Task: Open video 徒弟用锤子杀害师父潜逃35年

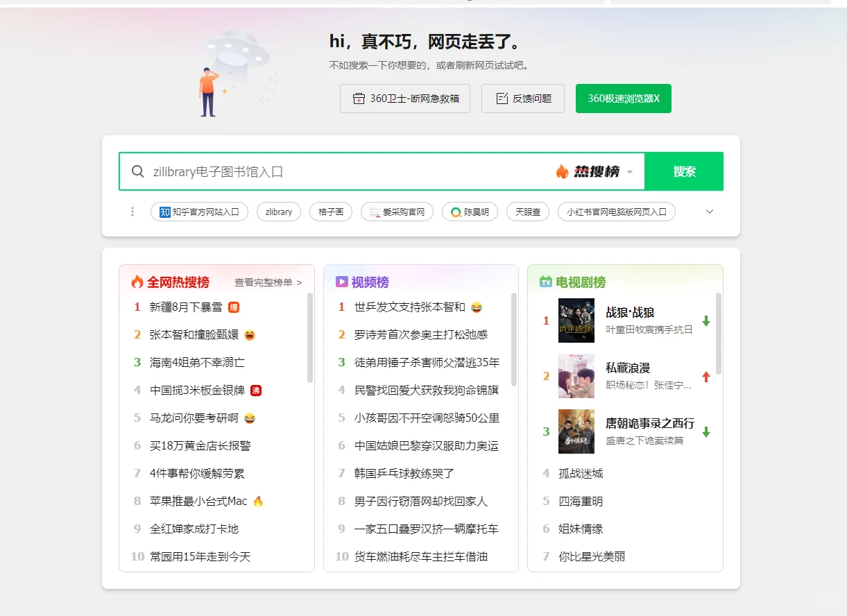Action: pyautogui.click(x=427, y=362)
